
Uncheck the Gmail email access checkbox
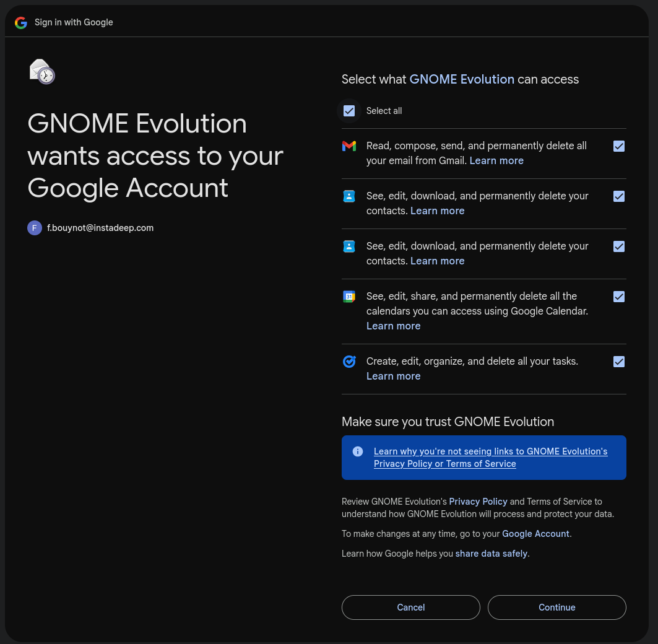coord(618,146)
